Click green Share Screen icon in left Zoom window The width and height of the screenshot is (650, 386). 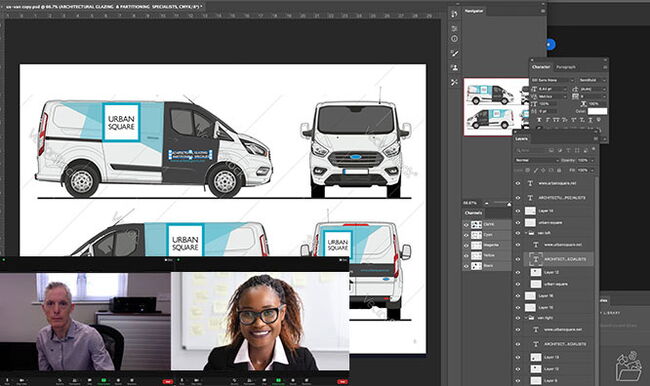click(x=104, y=380)
